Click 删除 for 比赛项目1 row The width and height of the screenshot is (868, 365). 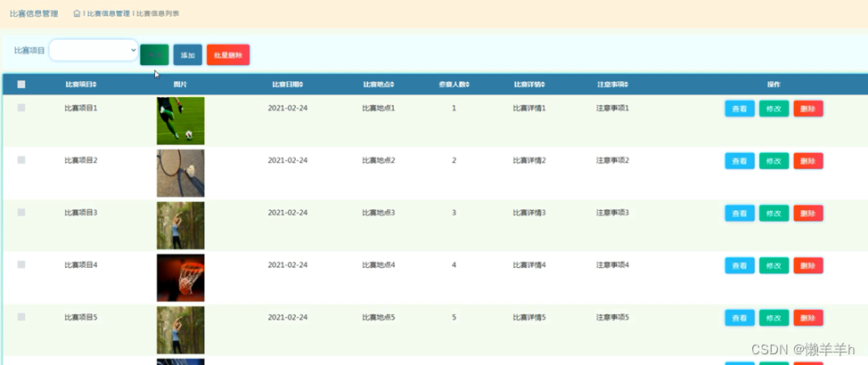click(808, 109)
